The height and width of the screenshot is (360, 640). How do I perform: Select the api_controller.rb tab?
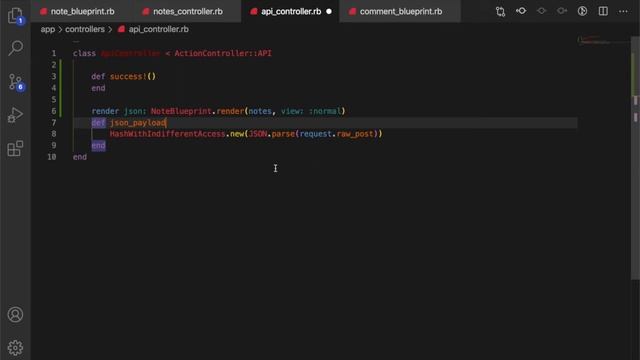pos(291,11)
